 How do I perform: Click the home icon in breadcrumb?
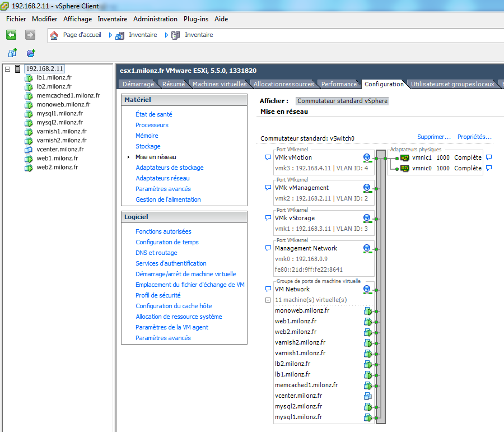pyautogui.click(x=54, y=35)
